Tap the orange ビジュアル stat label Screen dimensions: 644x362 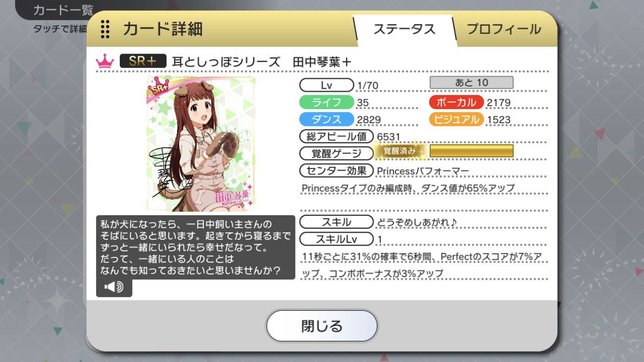point(457,119)
